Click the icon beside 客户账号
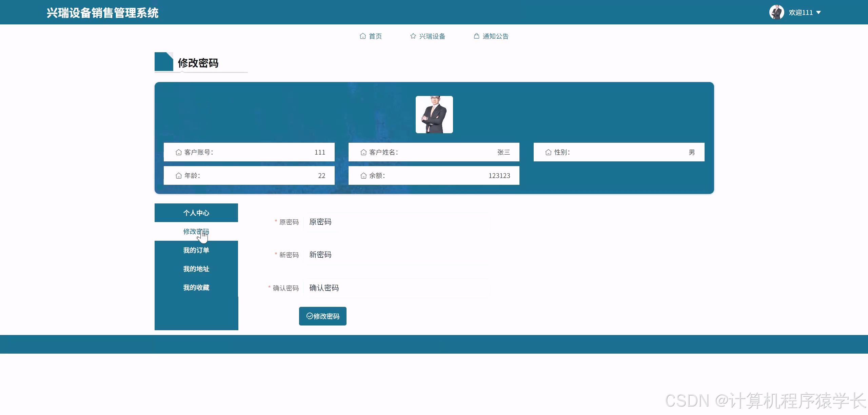868x415 pixels. coord(179,152)
